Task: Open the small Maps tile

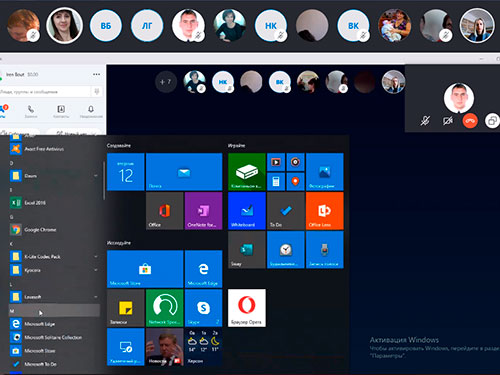Action: 295,181
